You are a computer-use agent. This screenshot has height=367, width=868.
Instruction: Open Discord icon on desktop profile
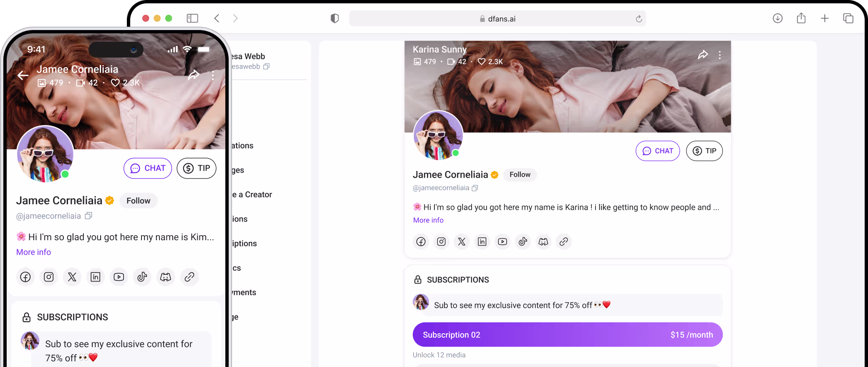coord(543,241)
